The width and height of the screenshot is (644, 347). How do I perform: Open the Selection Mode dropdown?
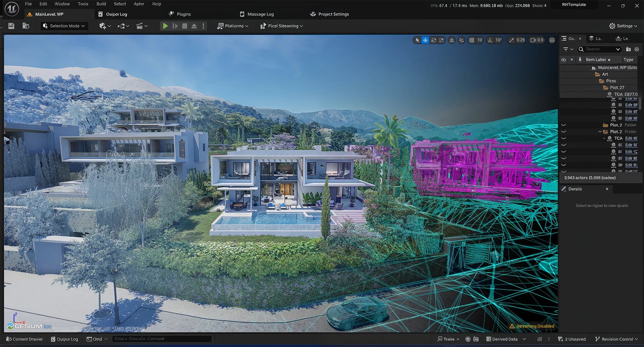point(64,25)
